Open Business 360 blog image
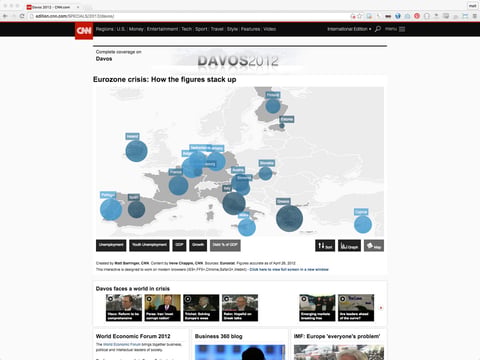 pos(240,352)
